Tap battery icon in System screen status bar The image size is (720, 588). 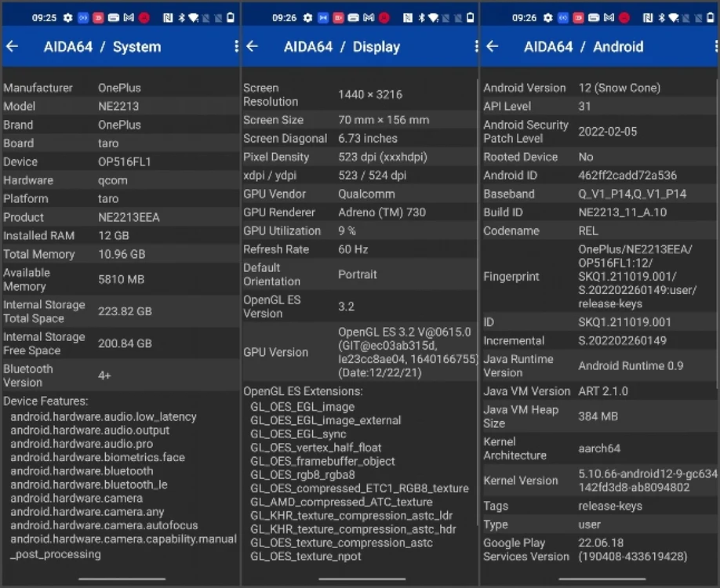click(x=231, y=17)
